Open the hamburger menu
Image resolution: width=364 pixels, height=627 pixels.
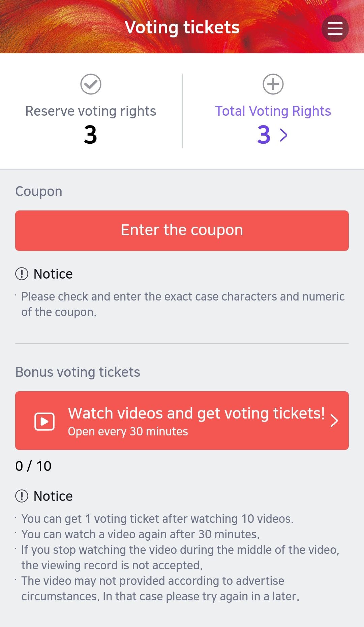tap(335, 28)
